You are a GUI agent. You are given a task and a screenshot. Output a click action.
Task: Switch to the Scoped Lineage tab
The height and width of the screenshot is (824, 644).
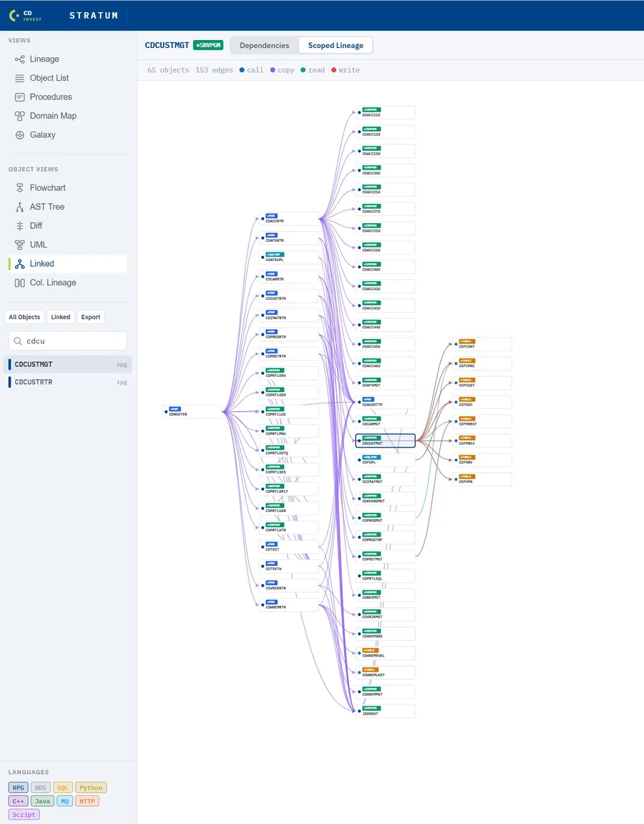click(336, 45)
